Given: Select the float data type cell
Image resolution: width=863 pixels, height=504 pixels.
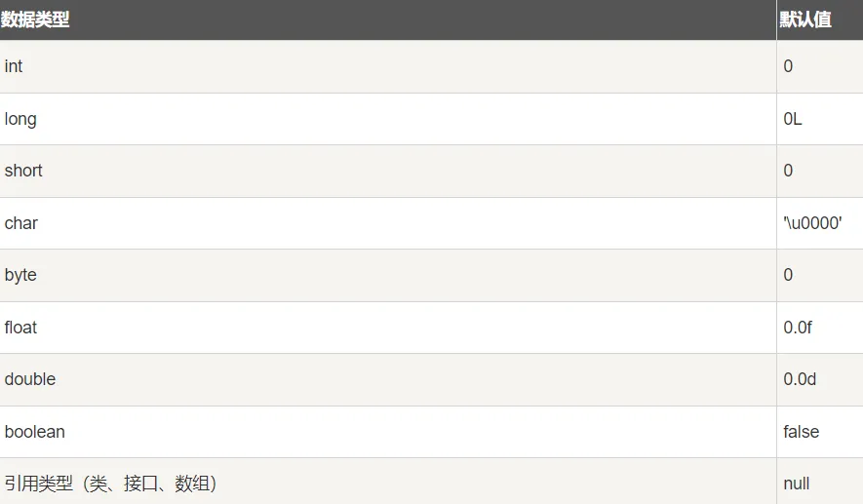Looking at the screenshot, I should [388, 328].
